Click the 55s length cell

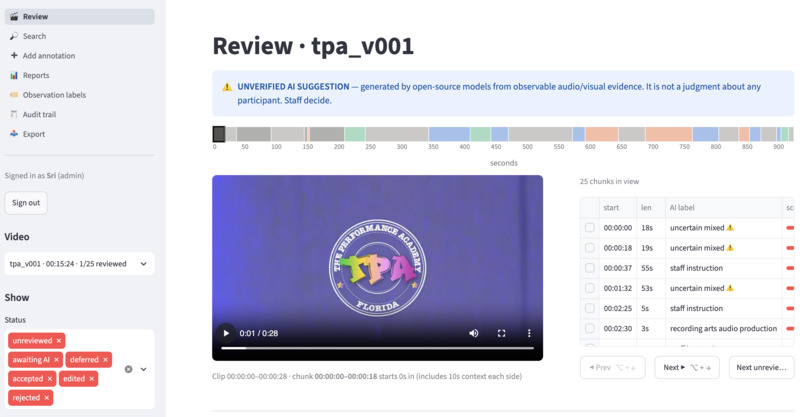pyautogui.click(x=651, y=268)
